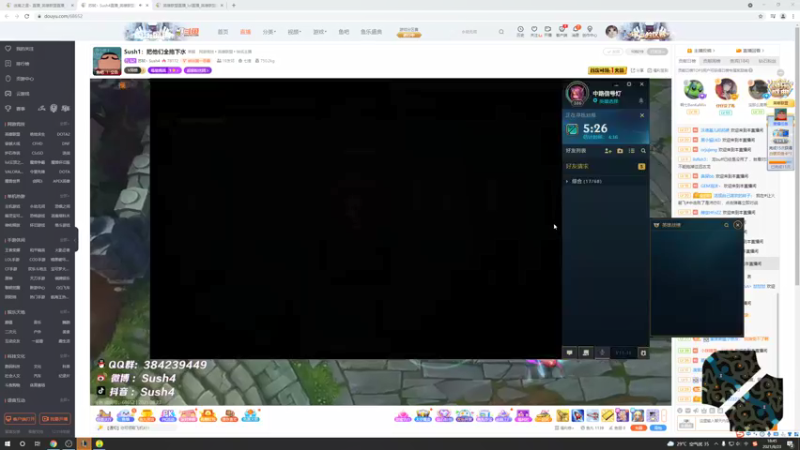
Task: Click the add friend icon in the League friend list
Action: pos(608,151)
